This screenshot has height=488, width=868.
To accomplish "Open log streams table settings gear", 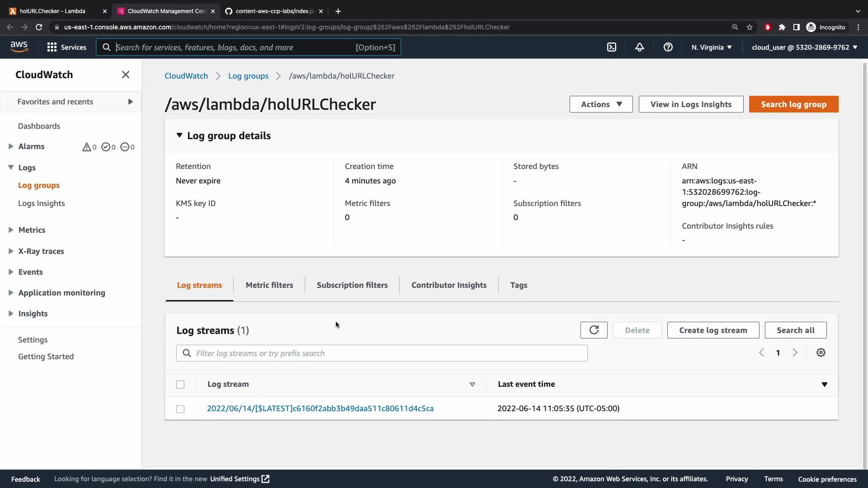I will click(x=821, y=353).
